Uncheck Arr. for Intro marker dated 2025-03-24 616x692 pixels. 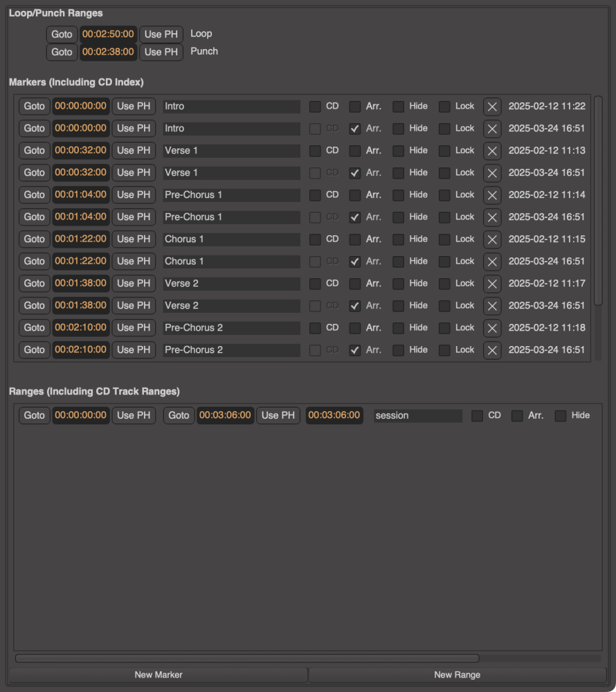point(355,129)
